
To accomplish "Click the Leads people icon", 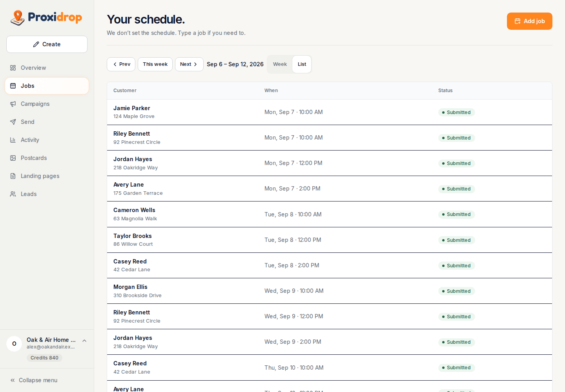I will pyautogui.click(x=13, y=194).
